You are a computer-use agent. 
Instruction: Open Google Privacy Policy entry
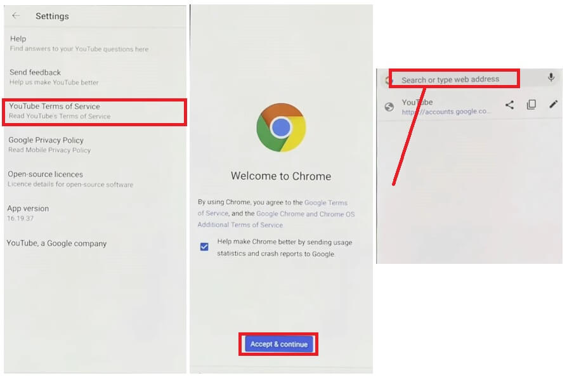(x=94, y=145)
